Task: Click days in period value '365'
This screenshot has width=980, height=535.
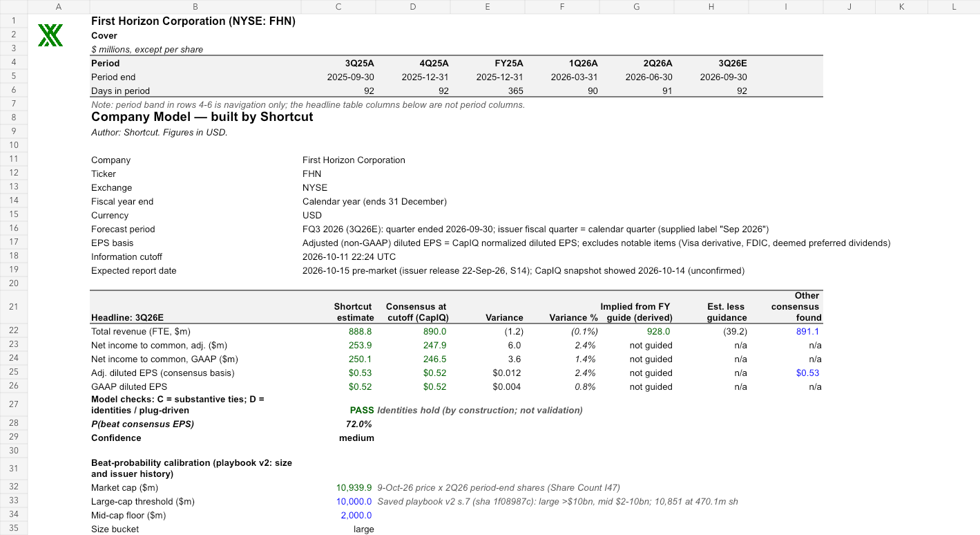Action: pyautogui.click(x=515, y=91)
